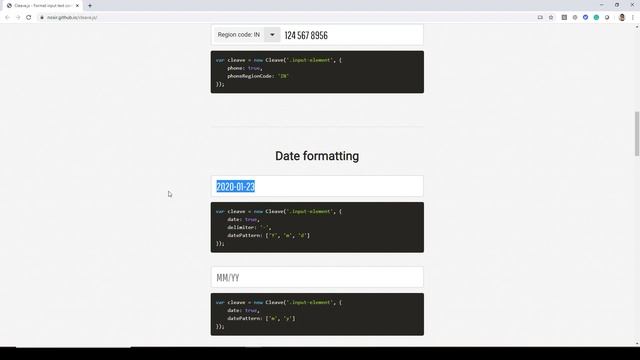Open the grey square extension icon
Image resolution: width=640 pixels, height=360 pixels.
pyautogui.click(x=564, y=18)
